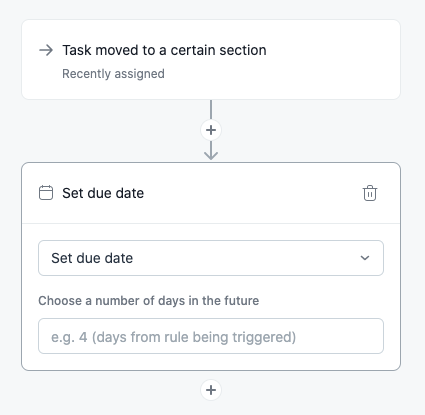Screen dimensions: 425x415
Task: Click the calendar icon beside Set due date
Action: tap(46, 193)
